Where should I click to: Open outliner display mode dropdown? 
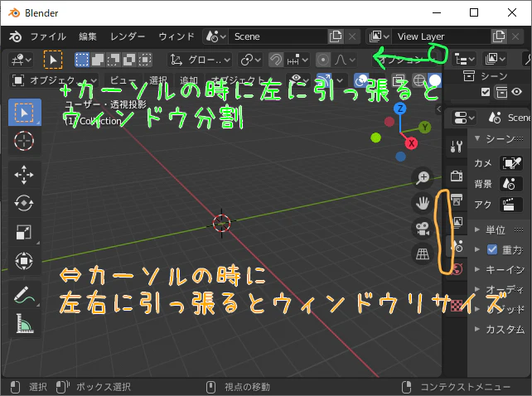pyautogui.click(x=495, y=60)
